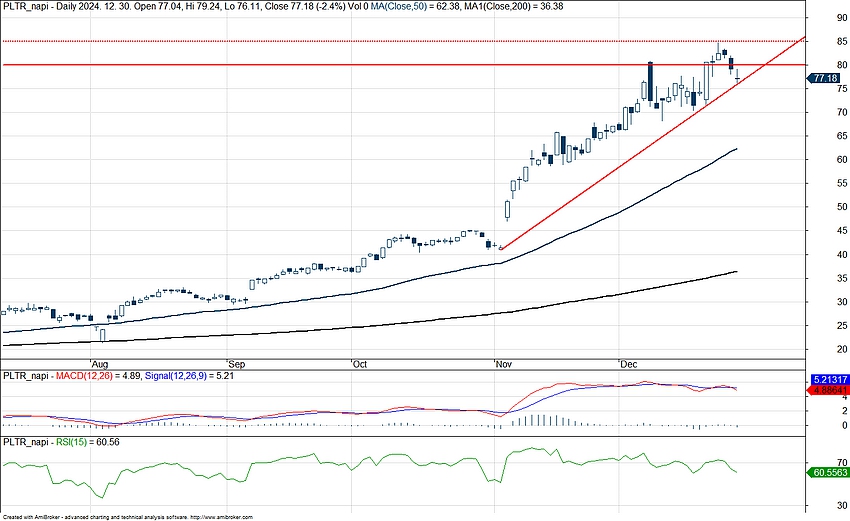Select the MA1(Close,200) = 36.38 legend text
This screenshot has width=850, height=521.
tap(514, 7)
